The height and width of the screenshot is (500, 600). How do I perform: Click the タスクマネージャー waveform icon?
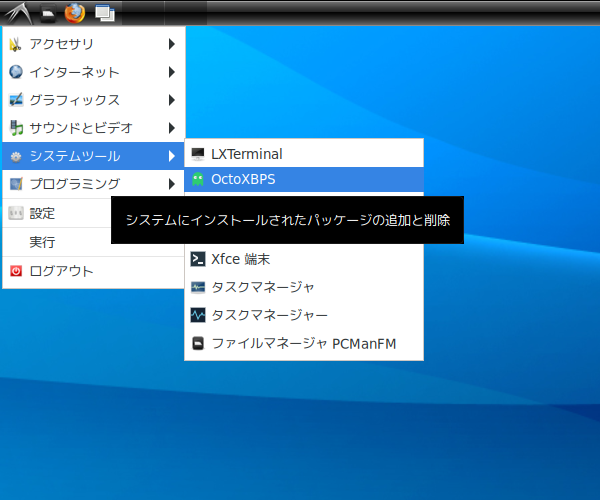click(x=198, y=315)
